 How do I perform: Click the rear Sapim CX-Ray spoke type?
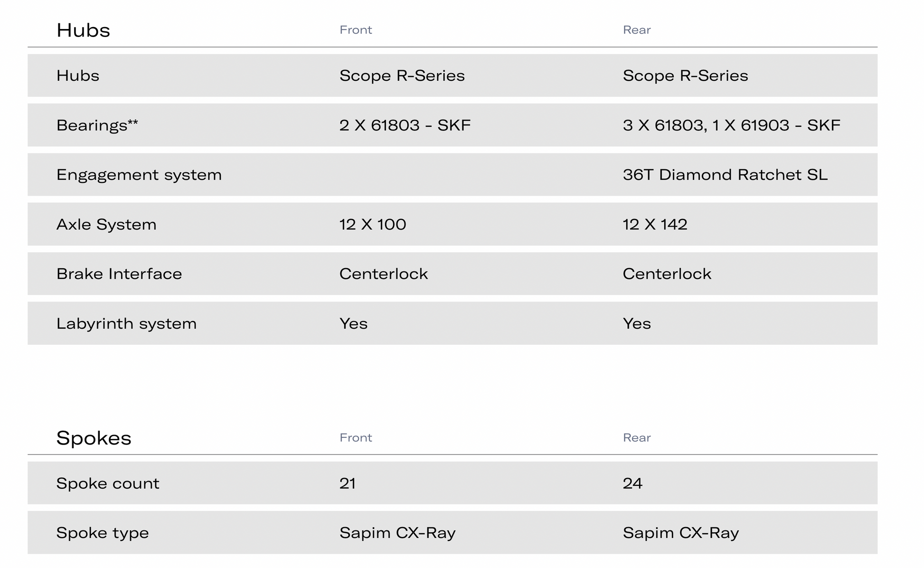[681, 533]
